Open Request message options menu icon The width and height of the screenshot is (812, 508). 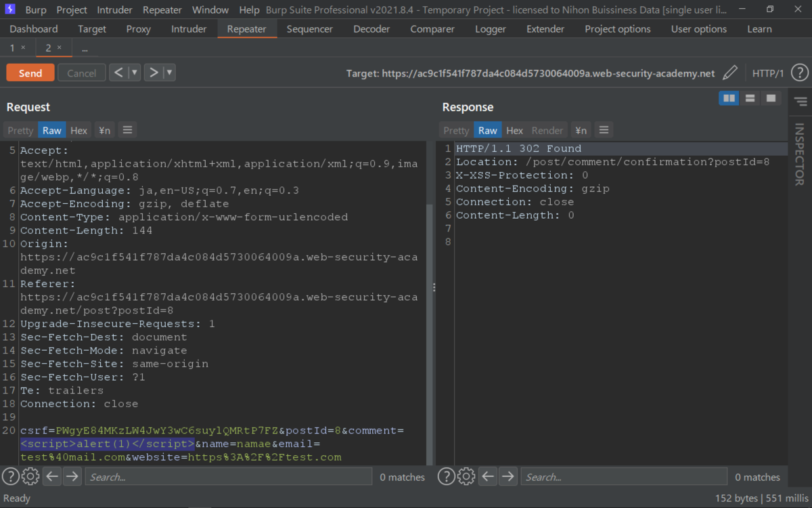(127, 130)
